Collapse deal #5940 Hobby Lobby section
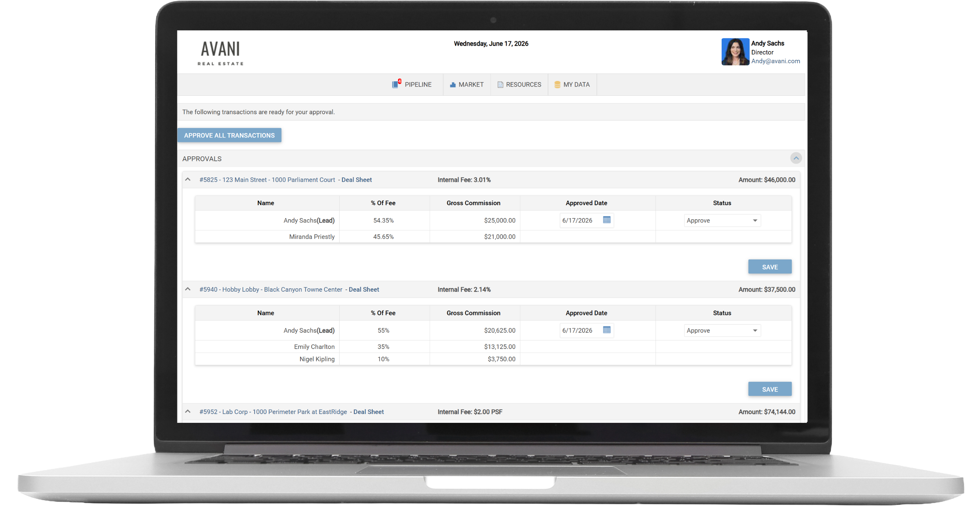Viewport: 980px width, 509px height. pyautogui.click(x=188, y=289)
